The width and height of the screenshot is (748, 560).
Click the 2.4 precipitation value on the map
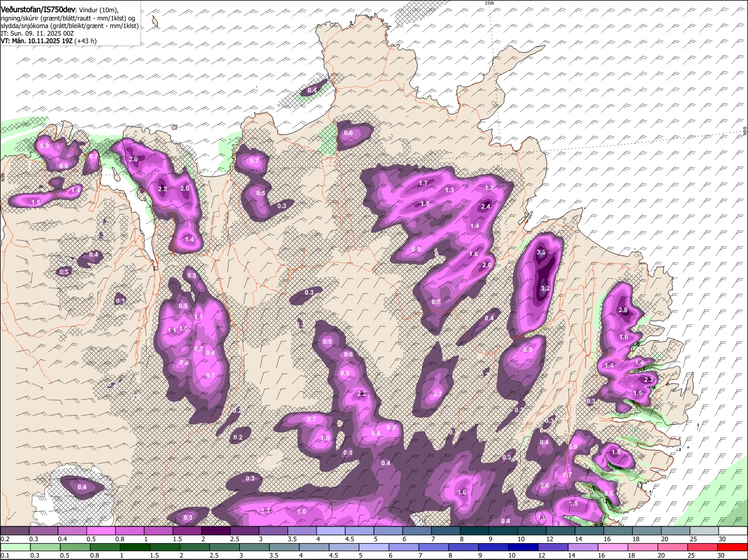pos(486,207)
